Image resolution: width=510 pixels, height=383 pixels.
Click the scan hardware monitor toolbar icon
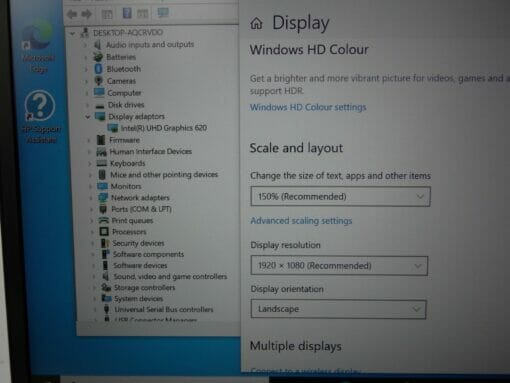click(x=163, y=13)
